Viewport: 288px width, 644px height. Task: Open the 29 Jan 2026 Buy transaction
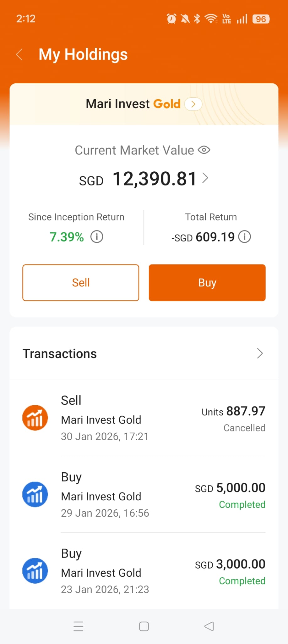[163, 495]
